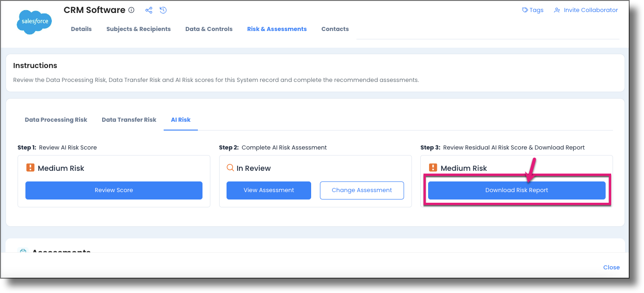Click 'Medium Risk' text in Step 1 card

pos(61,168)
